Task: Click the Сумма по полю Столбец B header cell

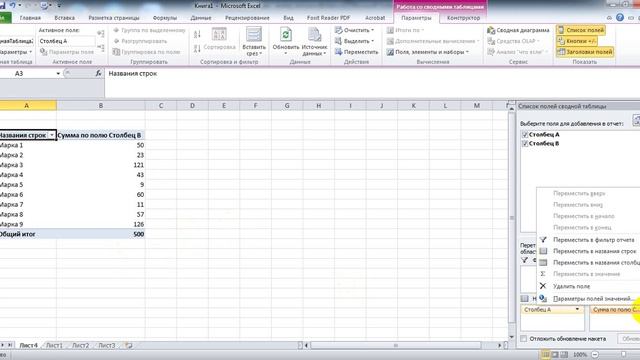Action: tap(101, 136)
